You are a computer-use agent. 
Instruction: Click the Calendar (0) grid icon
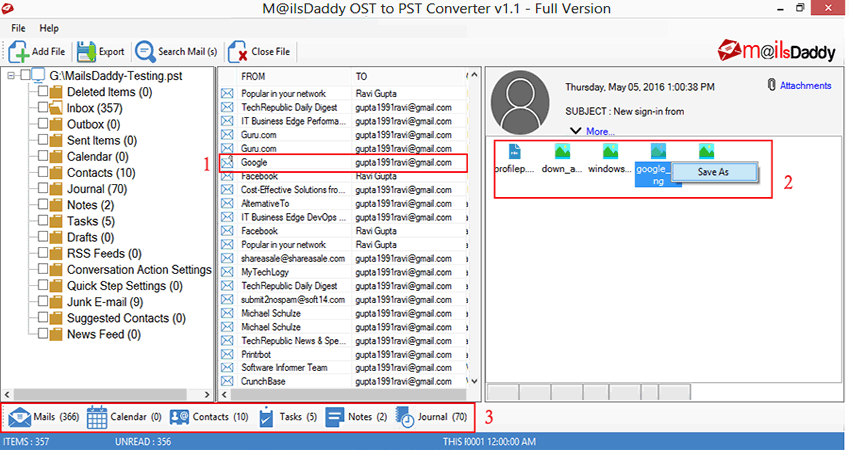click(97, 417)
